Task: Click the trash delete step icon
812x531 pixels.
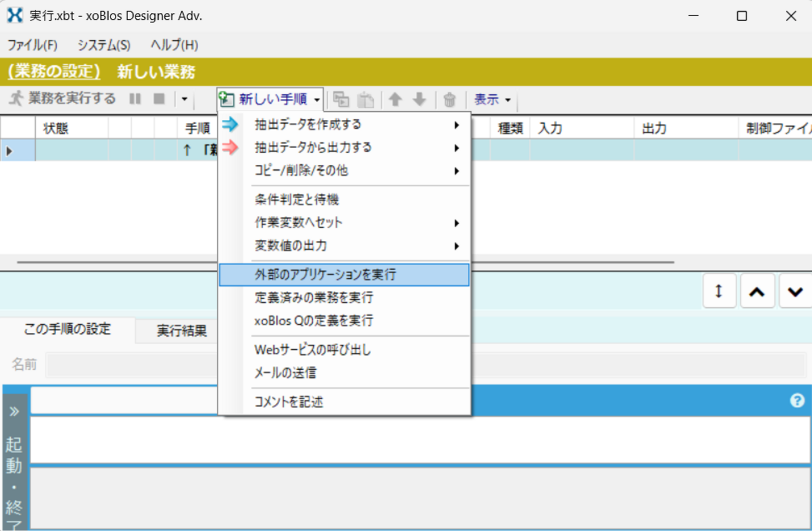Action: pos(450,99)
